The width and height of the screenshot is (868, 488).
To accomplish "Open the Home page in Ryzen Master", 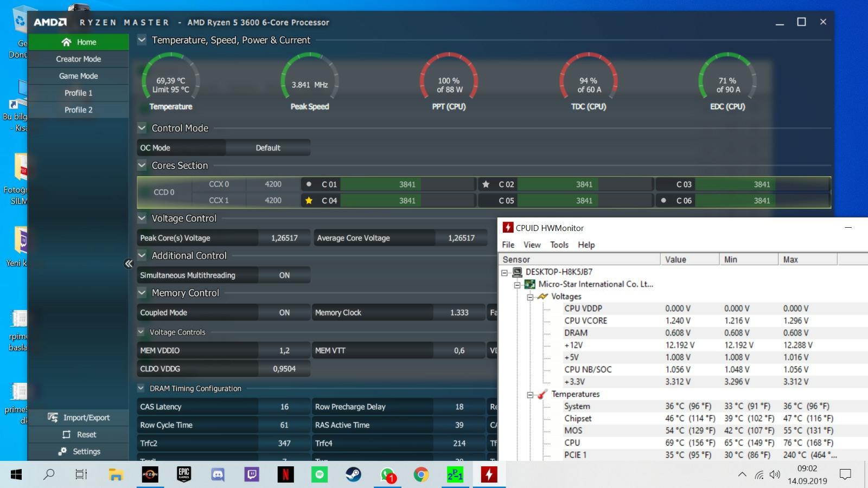I will pyautogui.click(x=79, y=42).
